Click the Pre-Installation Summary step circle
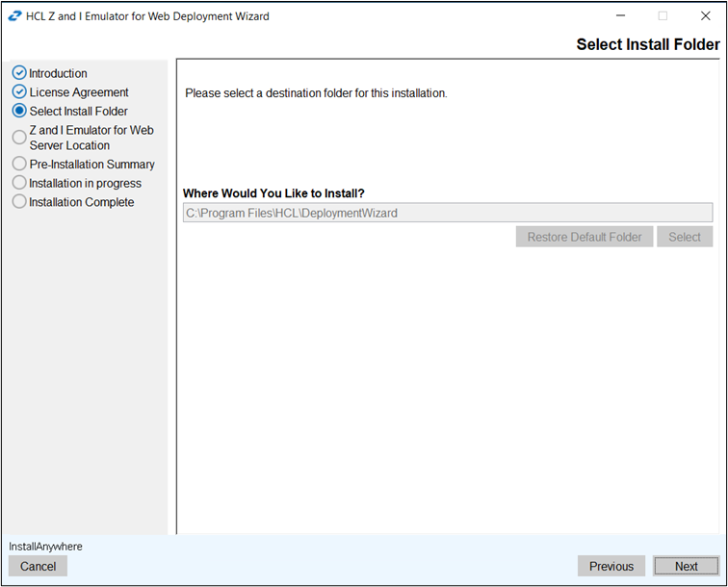 [x=19, y=165]
